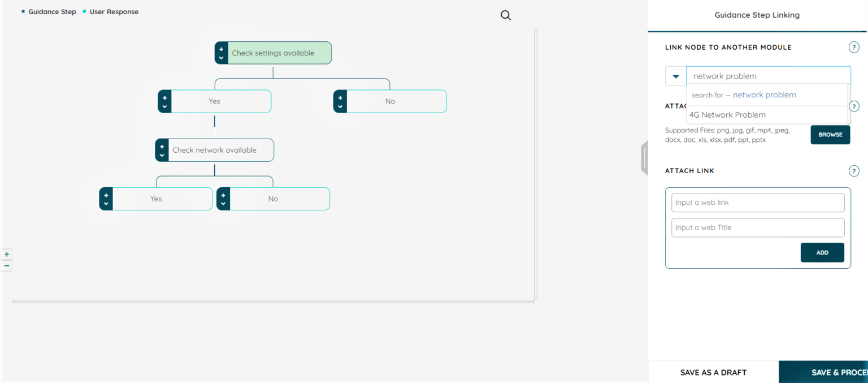
Task: Click the plus icon on the upper "No" node
Action: [x=340, y=97]
